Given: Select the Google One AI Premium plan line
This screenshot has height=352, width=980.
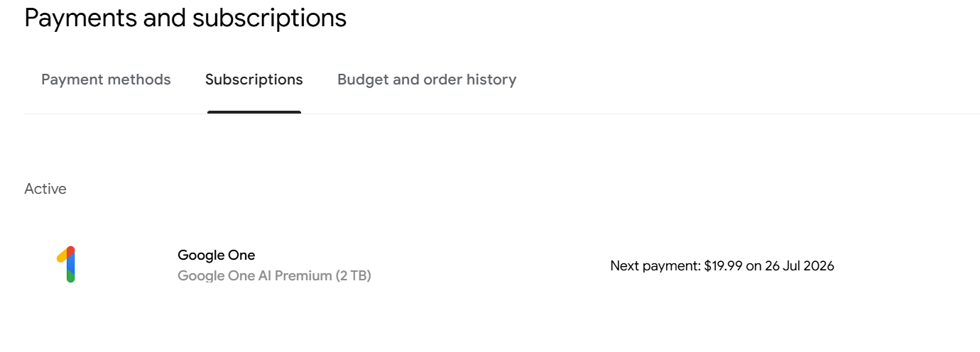Looking at the screenshot, I should pos(274,275).
